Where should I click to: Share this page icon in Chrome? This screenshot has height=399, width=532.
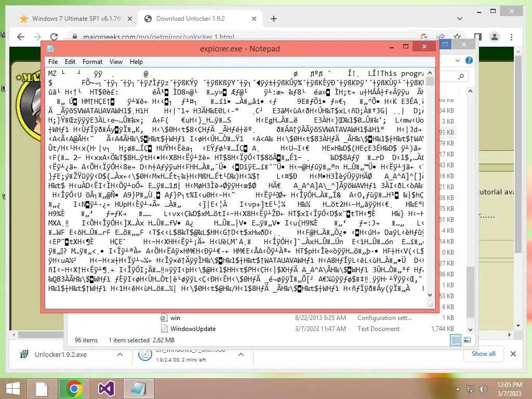[x=441, y=37]
